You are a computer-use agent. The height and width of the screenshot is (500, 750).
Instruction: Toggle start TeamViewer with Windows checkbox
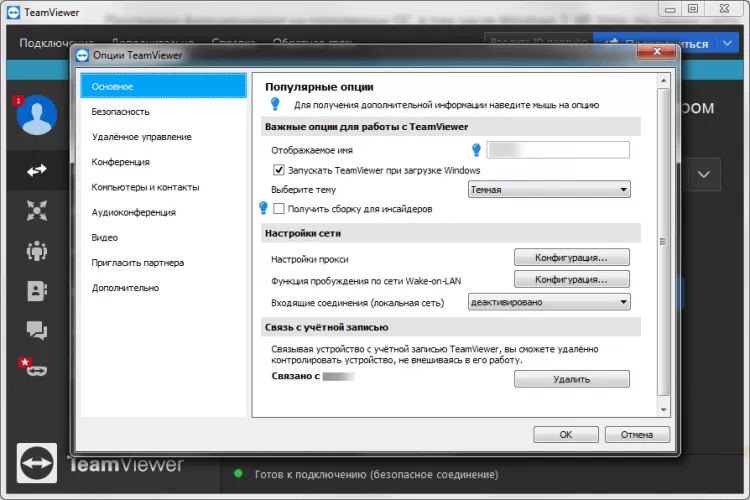(x=278, y=170)
